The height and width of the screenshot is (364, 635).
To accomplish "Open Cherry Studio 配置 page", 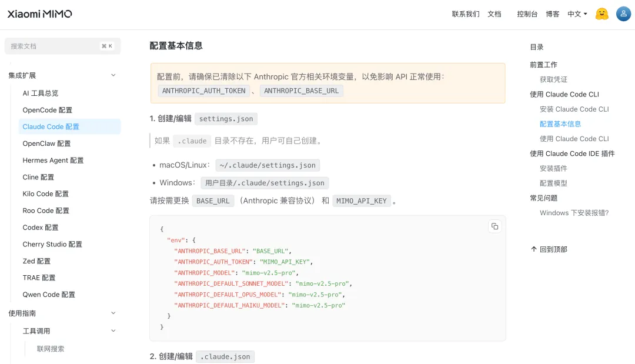I will click(52, 244).
